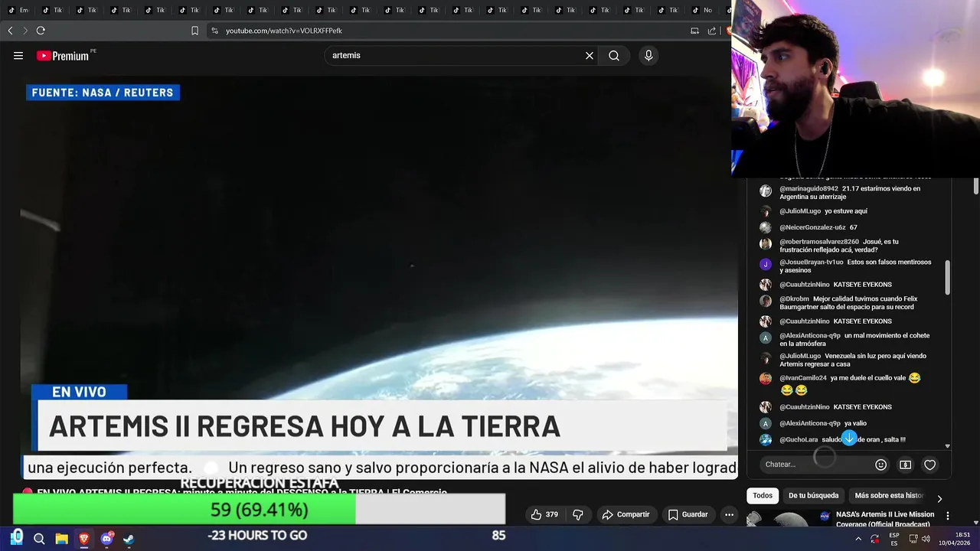
Task: Open the YouTube guide hamburger menu
Action: (18, 56)
